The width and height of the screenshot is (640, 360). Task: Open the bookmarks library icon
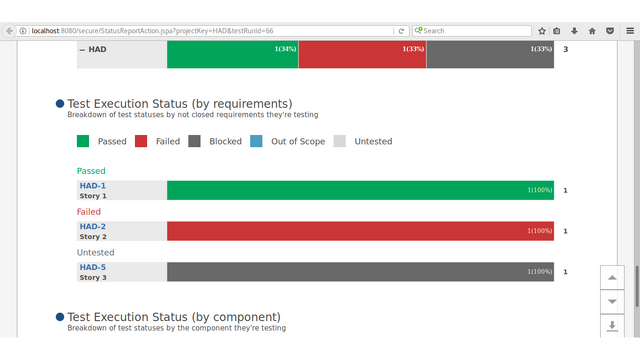(x=557, y=31)
